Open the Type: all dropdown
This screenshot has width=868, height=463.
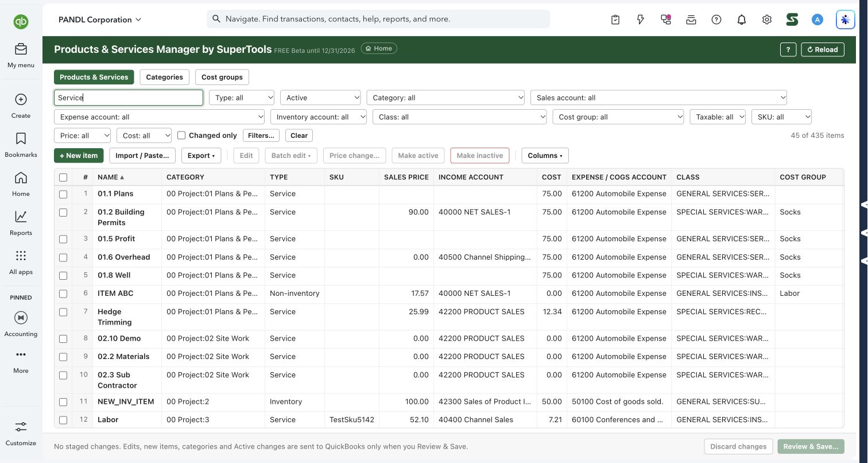(x=242, y=98)
